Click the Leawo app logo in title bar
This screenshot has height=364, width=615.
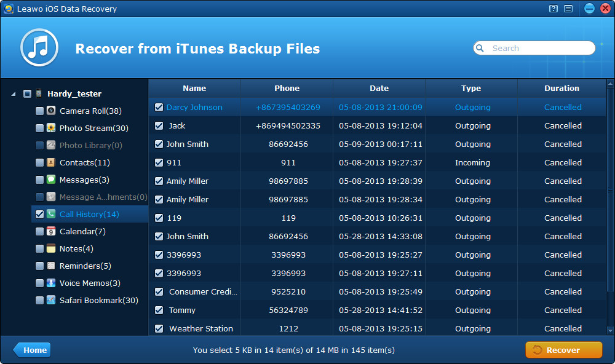click(9, 9)
